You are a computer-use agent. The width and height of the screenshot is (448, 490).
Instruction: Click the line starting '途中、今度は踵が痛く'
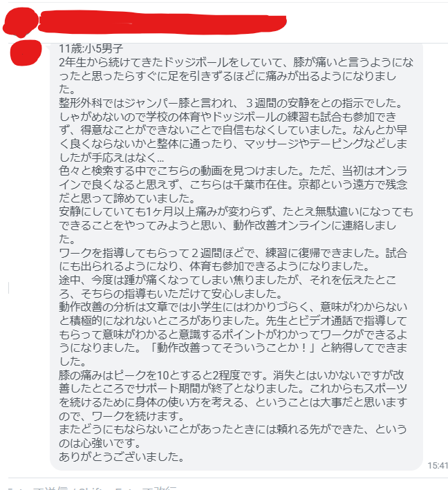pyautogui.click(x=227, y=280)
